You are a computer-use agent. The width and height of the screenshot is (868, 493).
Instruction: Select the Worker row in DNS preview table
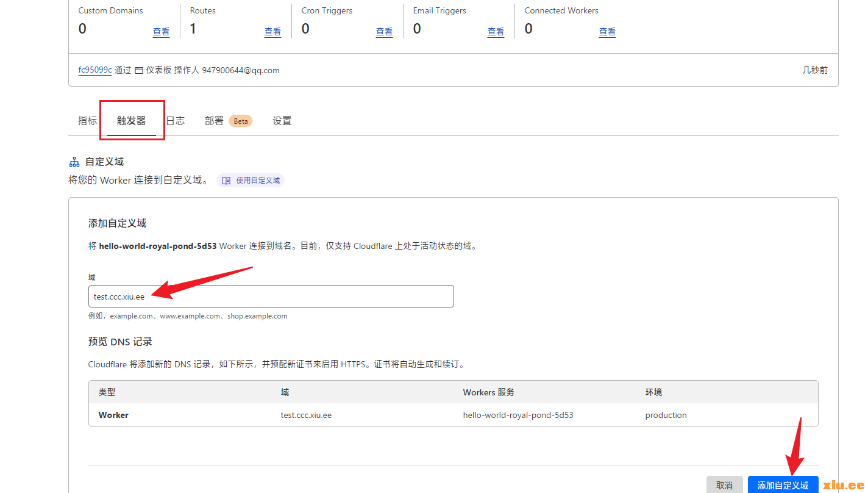(453, 415)
